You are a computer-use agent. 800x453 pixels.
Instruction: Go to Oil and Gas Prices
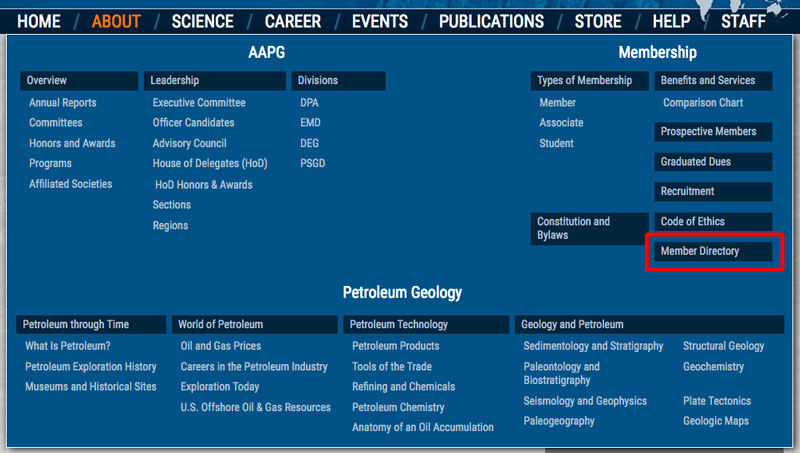[220, 346]
